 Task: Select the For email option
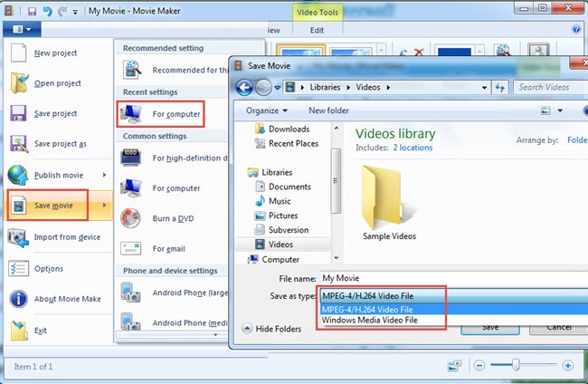click(173, 248)
